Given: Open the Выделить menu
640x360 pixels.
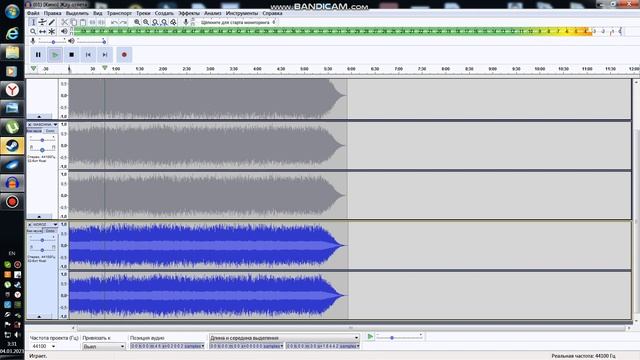Looking at the screenshot, I should (x=77, y=13).
